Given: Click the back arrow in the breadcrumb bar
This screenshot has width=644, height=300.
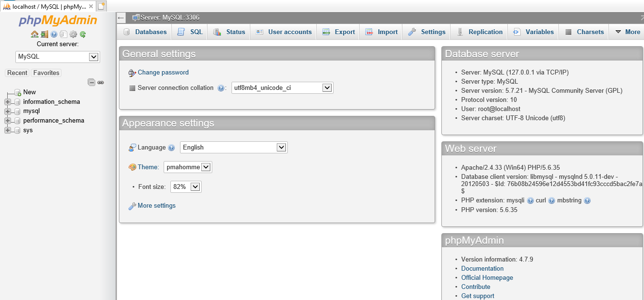Looking at the screenshot, I should (x=121, y=18).
